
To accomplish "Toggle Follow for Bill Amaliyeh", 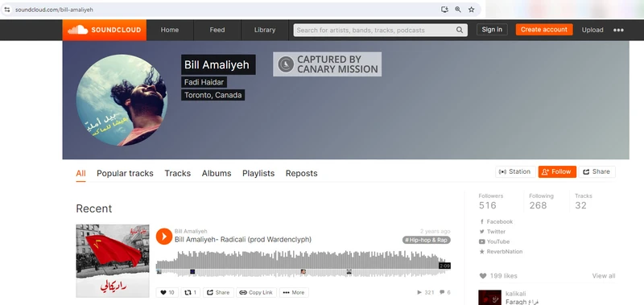I will (557, 171).
